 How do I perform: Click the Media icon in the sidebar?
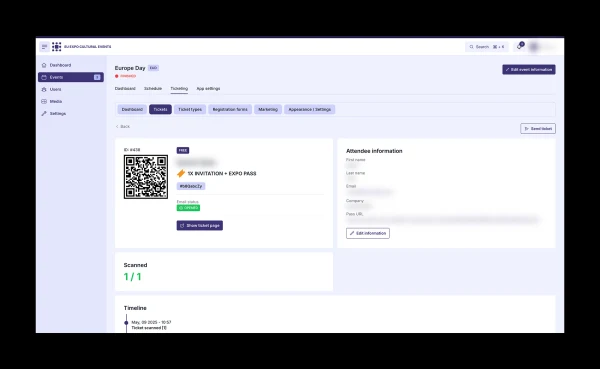coord(44,101)
